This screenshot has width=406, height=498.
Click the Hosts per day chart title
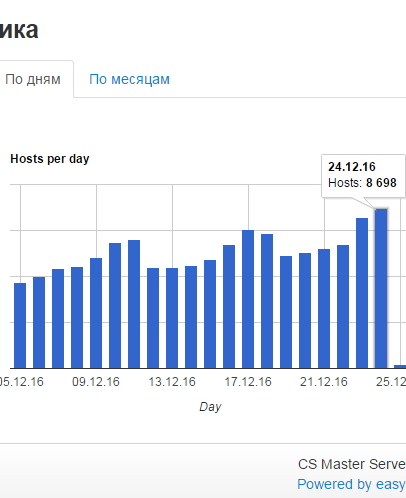[50, 159]
